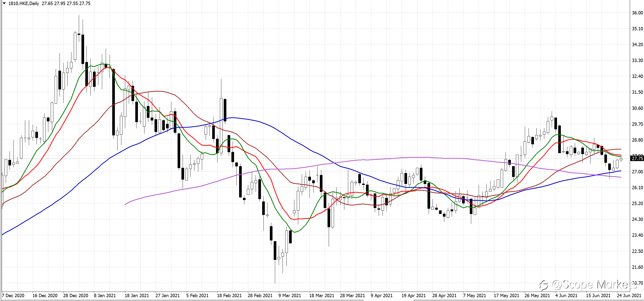Image resolution: width=644 pixels, height=301 pixels.
Task: Click the 1810.HKE,Daily chart title
Action: click(x=24, y=4)
